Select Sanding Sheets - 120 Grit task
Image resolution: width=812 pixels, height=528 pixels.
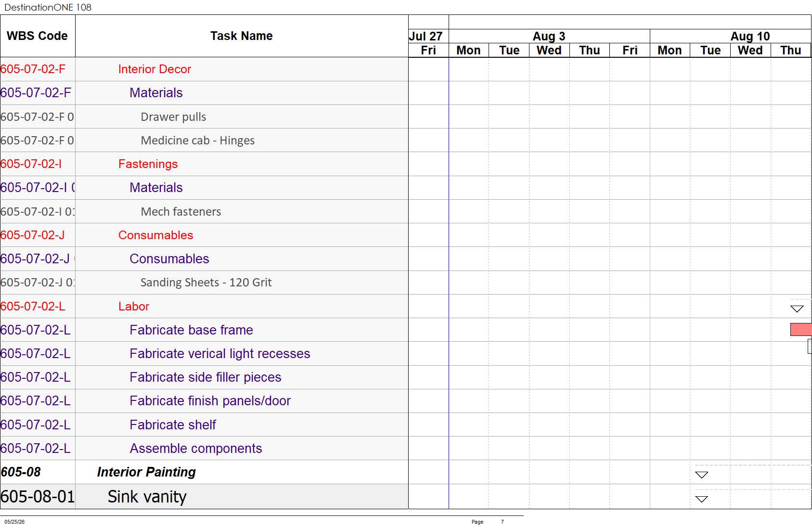(x=206, y=283)
